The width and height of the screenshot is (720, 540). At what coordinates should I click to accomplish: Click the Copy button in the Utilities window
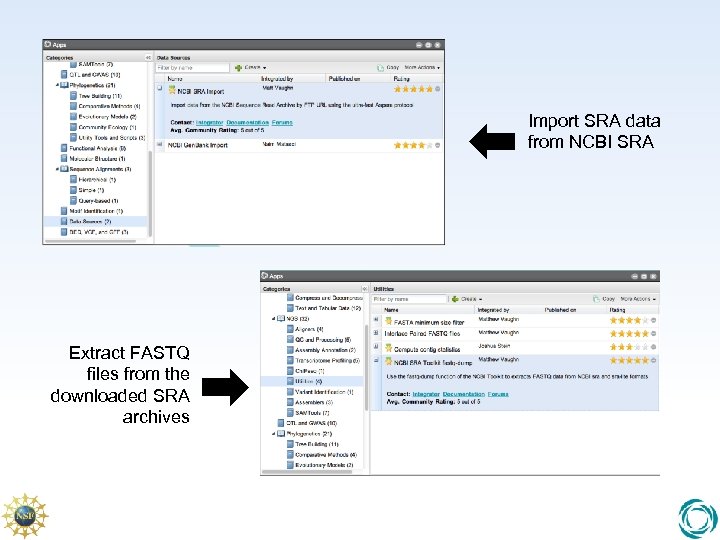(604, 299)
